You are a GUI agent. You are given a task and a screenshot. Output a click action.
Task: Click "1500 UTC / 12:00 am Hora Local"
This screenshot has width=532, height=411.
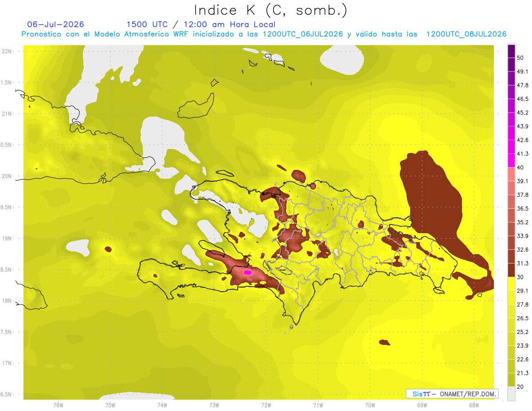201,24
